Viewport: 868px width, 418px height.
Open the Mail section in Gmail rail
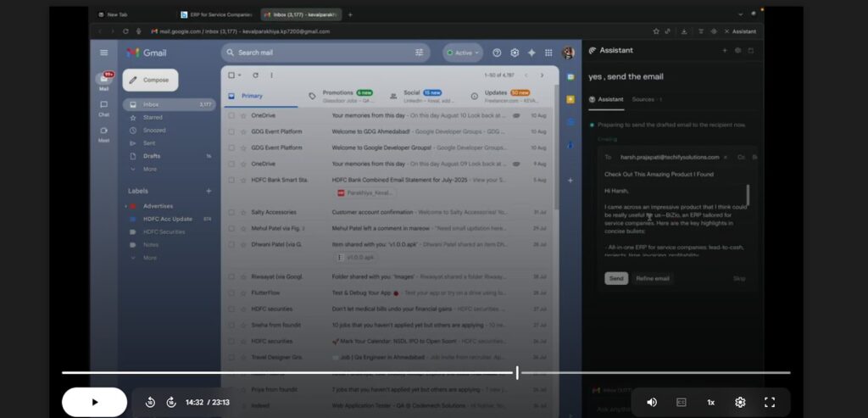[x=104, y=81]
